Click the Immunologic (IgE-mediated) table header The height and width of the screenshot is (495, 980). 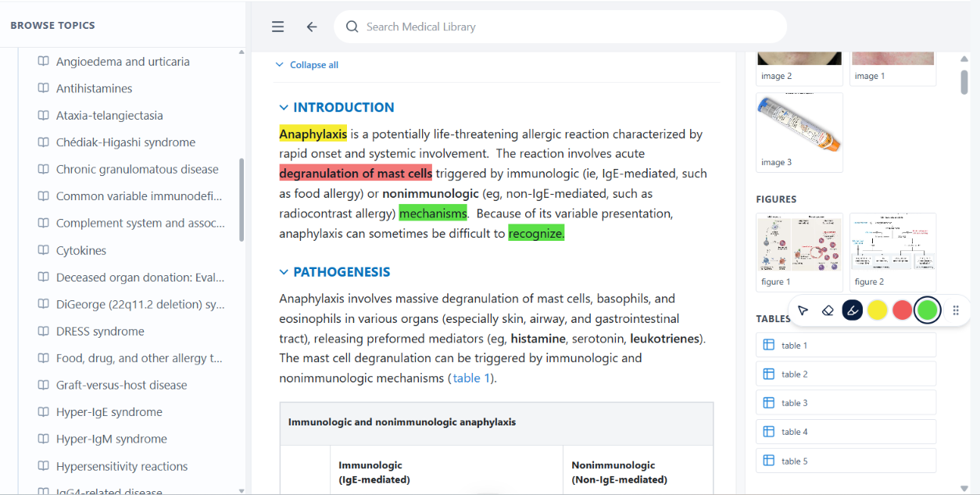pyautogui.click(x=374, y=472)
